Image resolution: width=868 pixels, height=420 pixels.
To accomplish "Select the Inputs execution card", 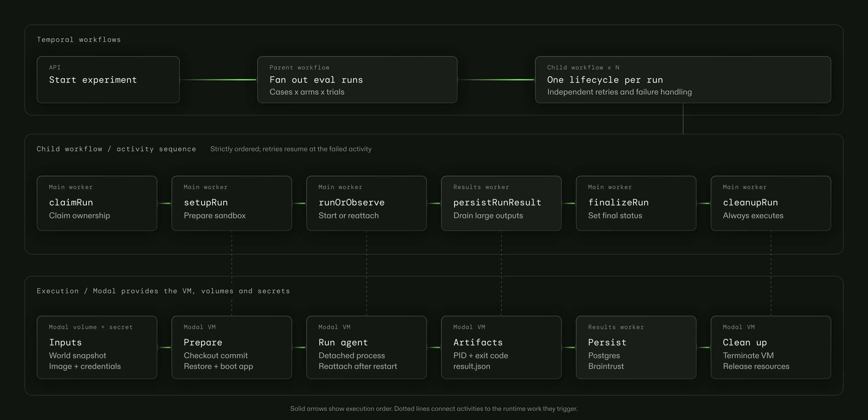I will (97, 347).
